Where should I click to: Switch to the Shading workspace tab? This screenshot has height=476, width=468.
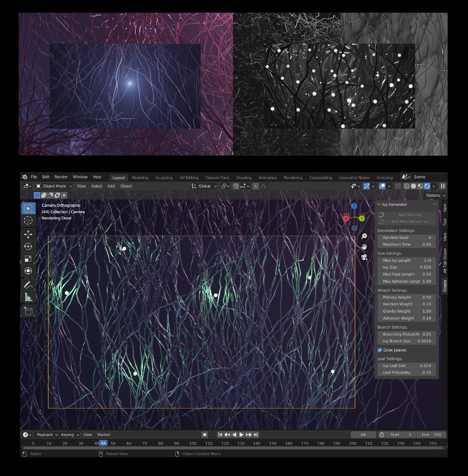244,177
